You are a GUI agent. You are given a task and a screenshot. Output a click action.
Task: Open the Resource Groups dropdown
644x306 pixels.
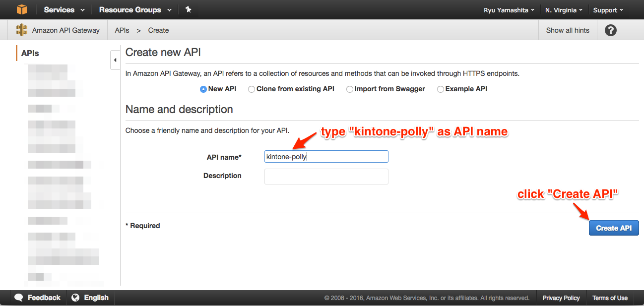tap(135, 9)
